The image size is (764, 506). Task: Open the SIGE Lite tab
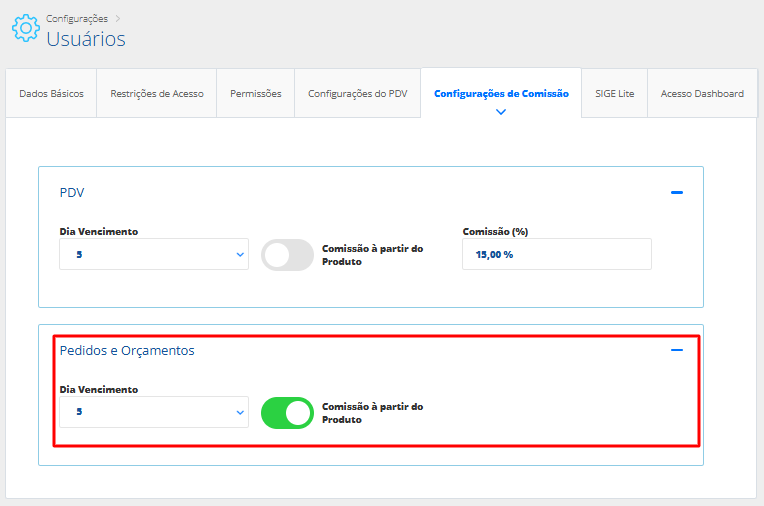coord(614,94)
